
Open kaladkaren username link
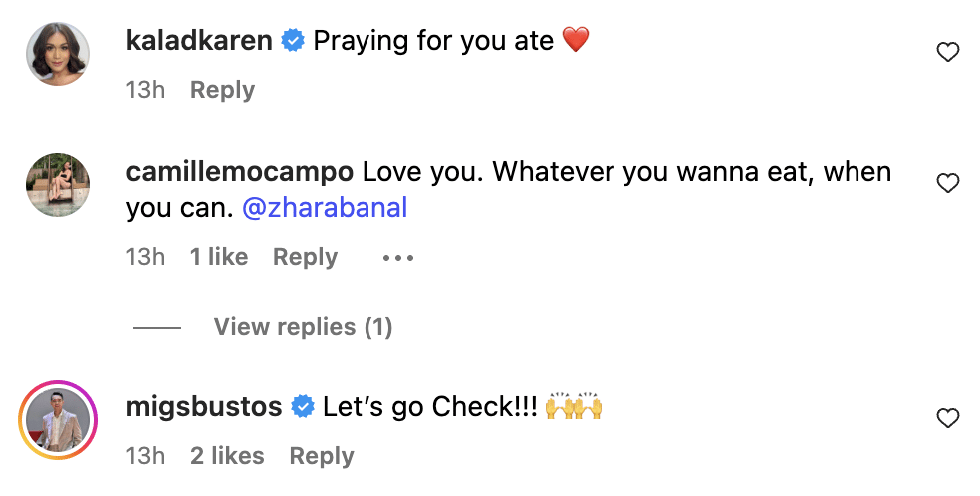click(x=200, y=41)
